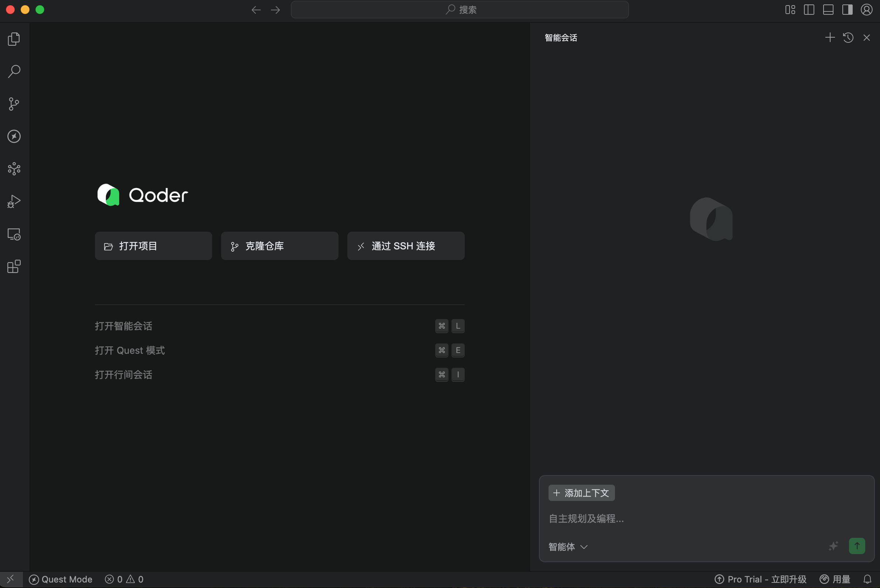Open the customize layout menu icon
Screen dimensions: 880x588
pyautogui.click(x=790, y=10)
